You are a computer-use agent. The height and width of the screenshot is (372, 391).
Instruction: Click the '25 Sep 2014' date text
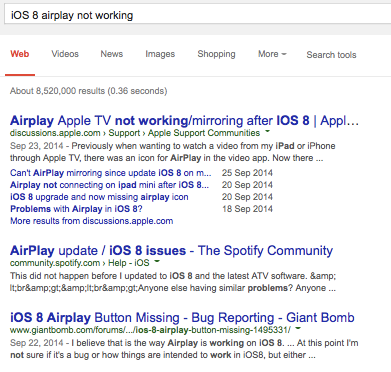(x=247, y=173)
